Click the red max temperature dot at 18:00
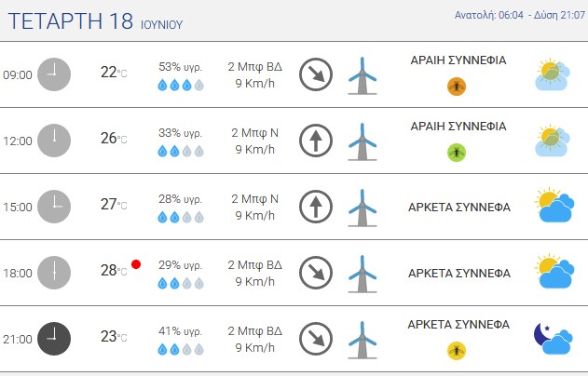This screenshot has height=376, width=588. click(x=136, y=264)
